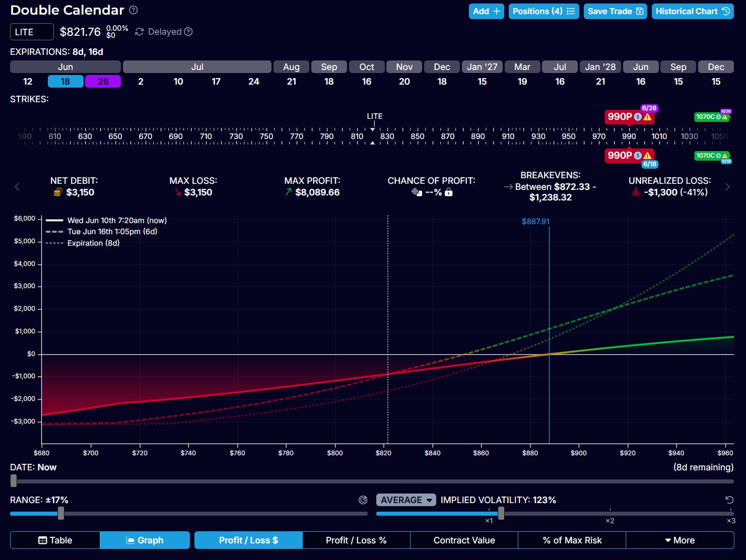Show more stats with the right chevron arrow
Screen dimensions: 746x560
click(727, 187)
